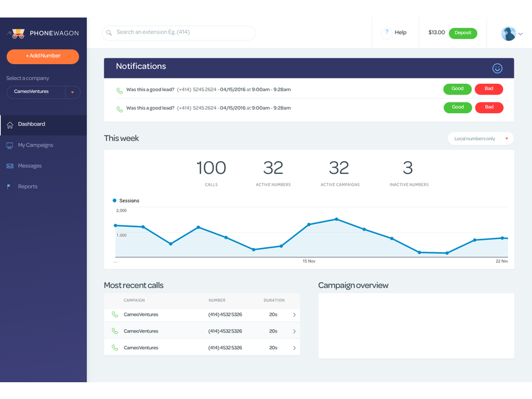Click the first row's (414) 4532 5326 number
The image size is (532, 399).
pyautogui.click(x=225, y=315)
